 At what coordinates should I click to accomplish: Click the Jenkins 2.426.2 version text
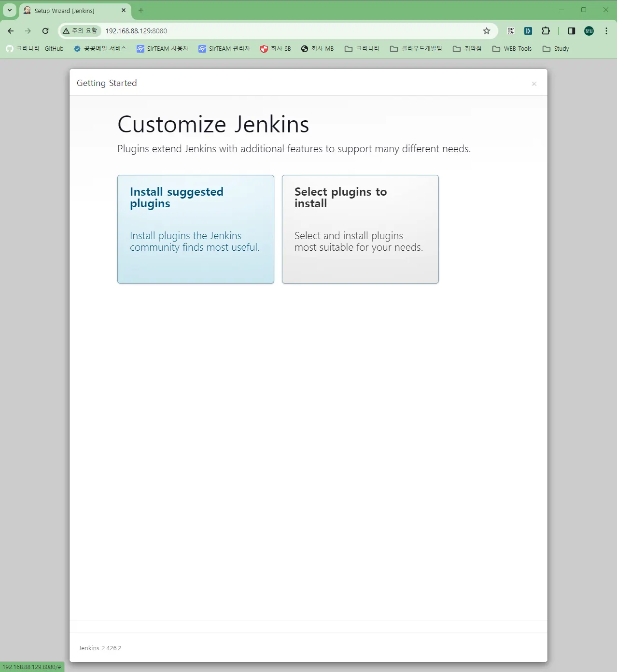(x=100, y=648)
